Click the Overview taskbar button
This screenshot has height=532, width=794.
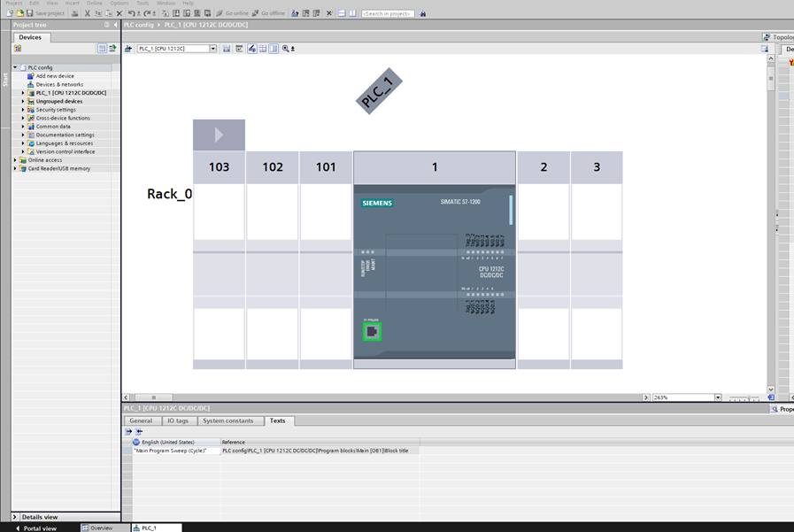tap(101, 528)
